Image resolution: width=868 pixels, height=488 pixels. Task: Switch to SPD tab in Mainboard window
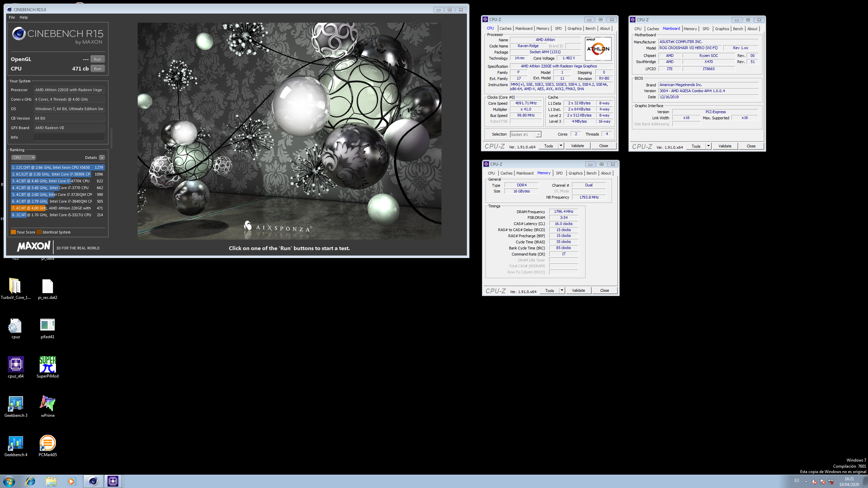pos(706,29)
